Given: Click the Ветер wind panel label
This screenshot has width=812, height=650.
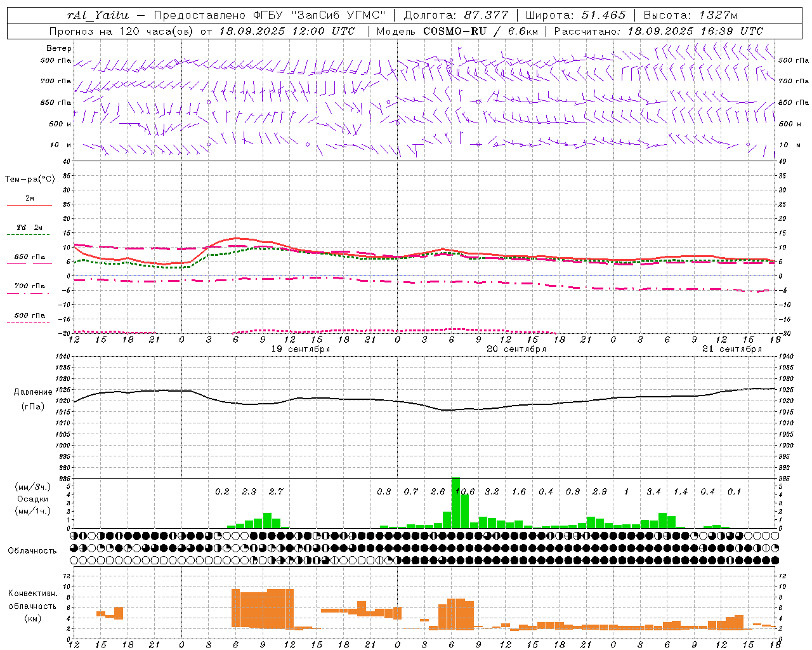Looking at the screenshot, I should [x=59, y=48].
